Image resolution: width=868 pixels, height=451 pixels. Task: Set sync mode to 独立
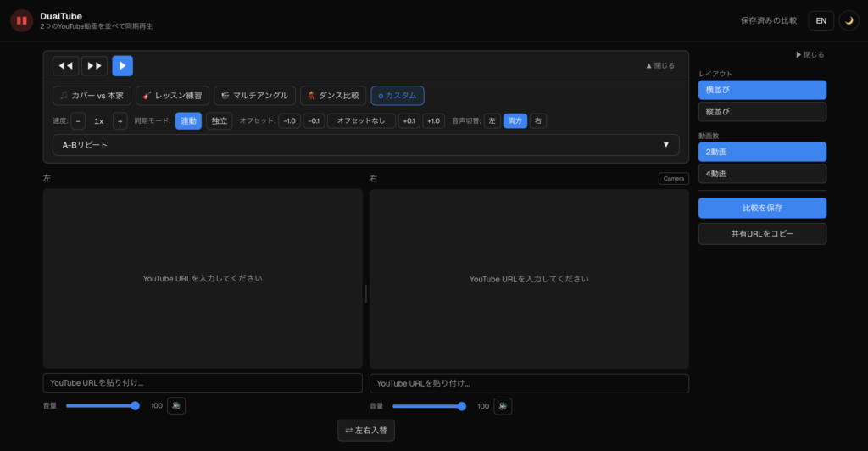click(x=220, y=121)
